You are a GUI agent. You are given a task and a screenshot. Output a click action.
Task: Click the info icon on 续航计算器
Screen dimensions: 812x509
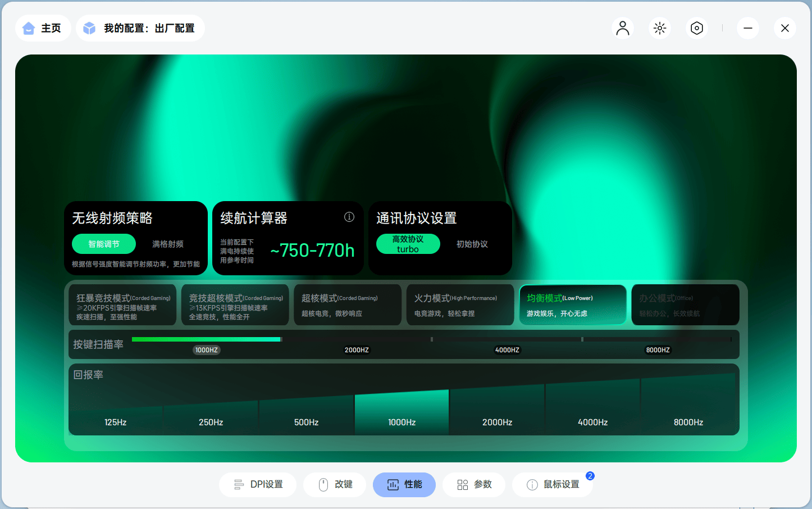pos(349,216)
